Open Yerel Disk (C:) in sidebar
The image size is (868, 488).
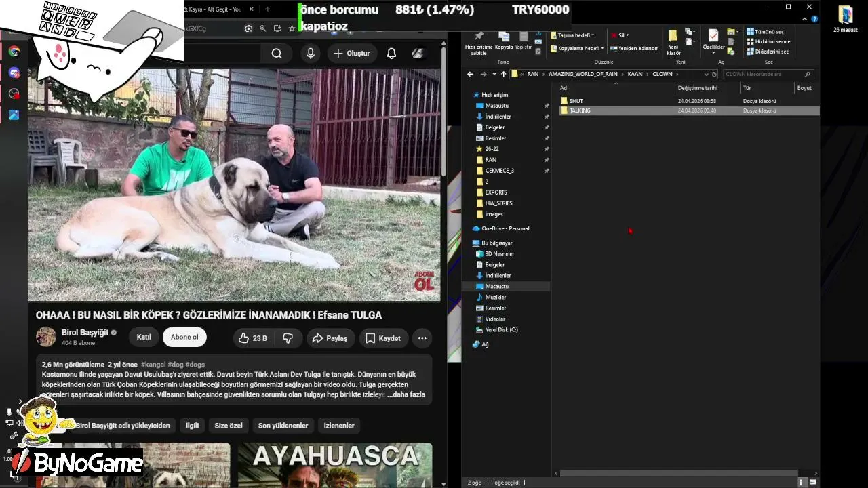[x=501, y=330]
